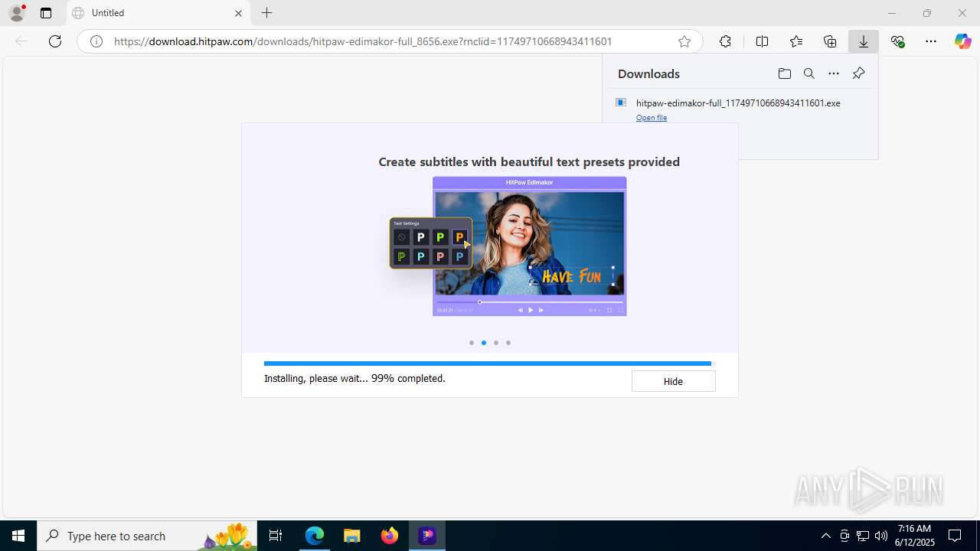Open File Explorer from taskbar
This screenshot has height=551, width=980.
point(351,536)
